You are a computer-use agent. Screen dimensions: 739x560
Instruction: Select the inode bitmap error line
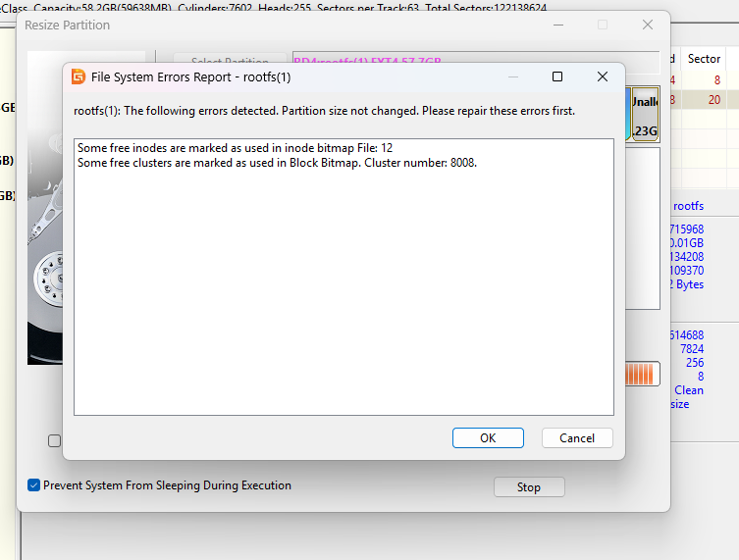pyautogui.click(x=235, y=148)
